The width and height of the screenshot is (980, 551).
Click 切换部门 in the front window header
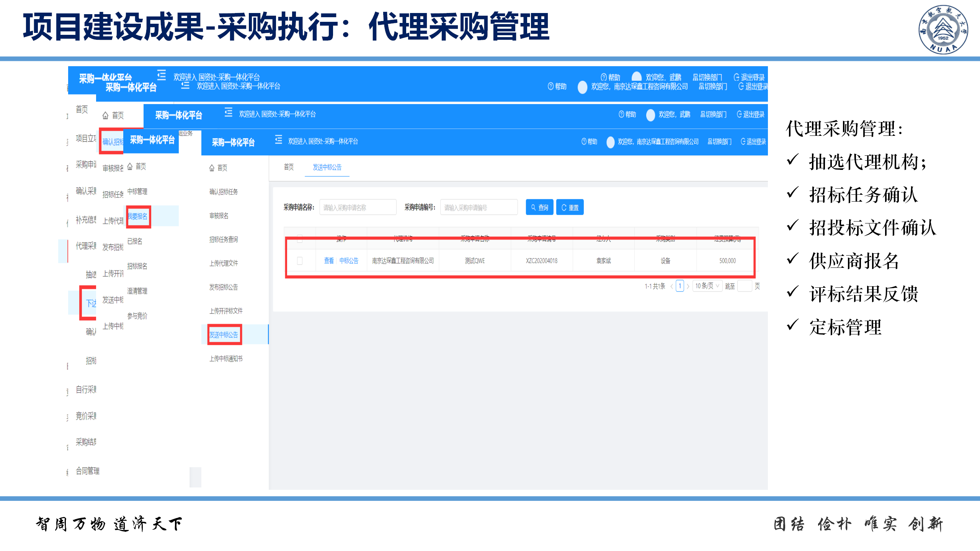point(720,142)
